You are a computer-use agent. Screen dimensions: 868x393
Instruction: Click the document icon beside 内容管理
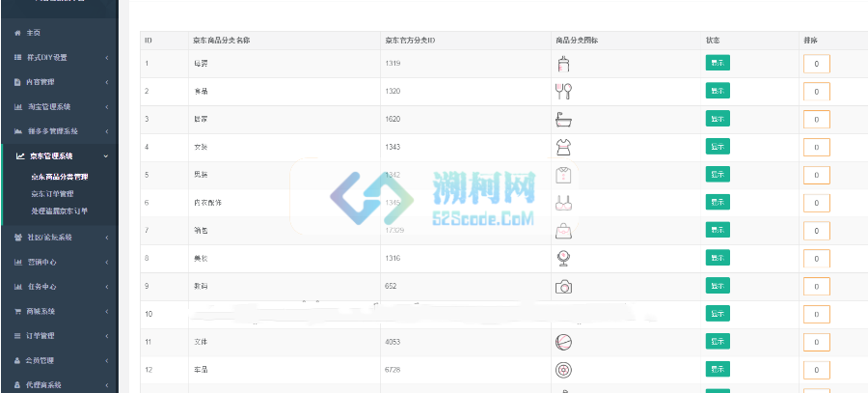[17, 82]
